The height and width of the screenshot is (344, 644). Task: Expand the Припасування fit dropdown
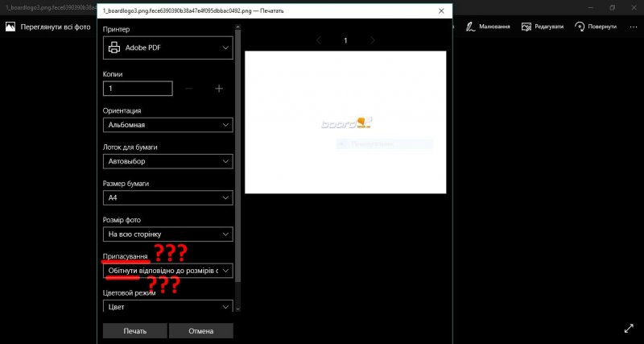(x=168, y=271)
